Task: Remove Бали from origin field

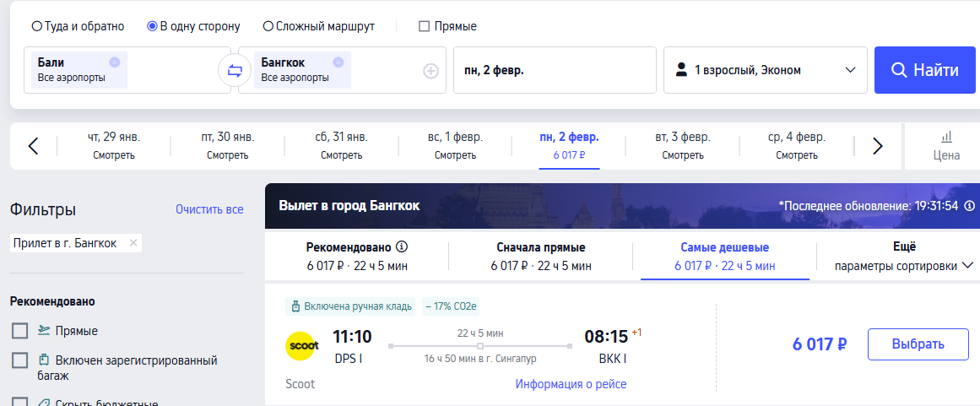Action: (114, 62)
